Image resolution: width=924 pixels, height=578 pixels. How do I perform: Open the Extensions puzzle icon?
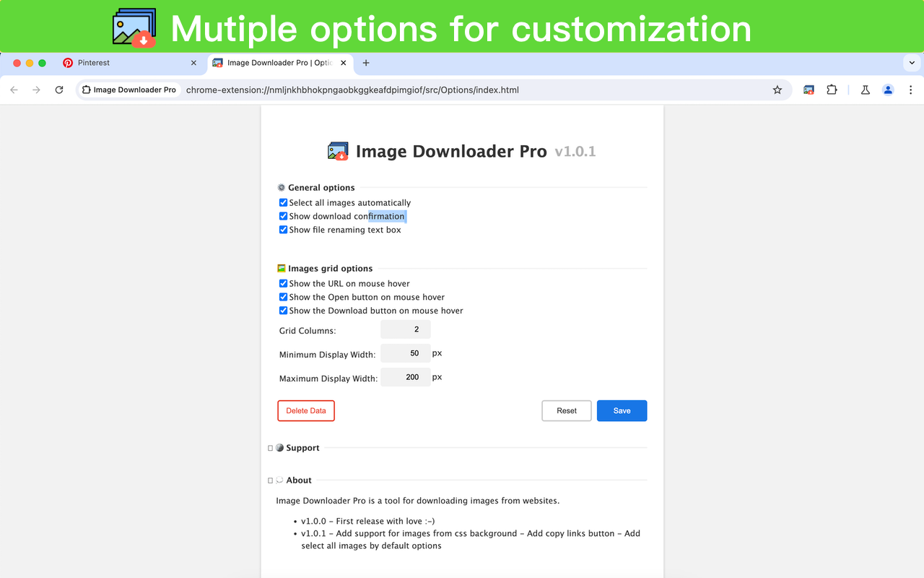coord(832,90)
